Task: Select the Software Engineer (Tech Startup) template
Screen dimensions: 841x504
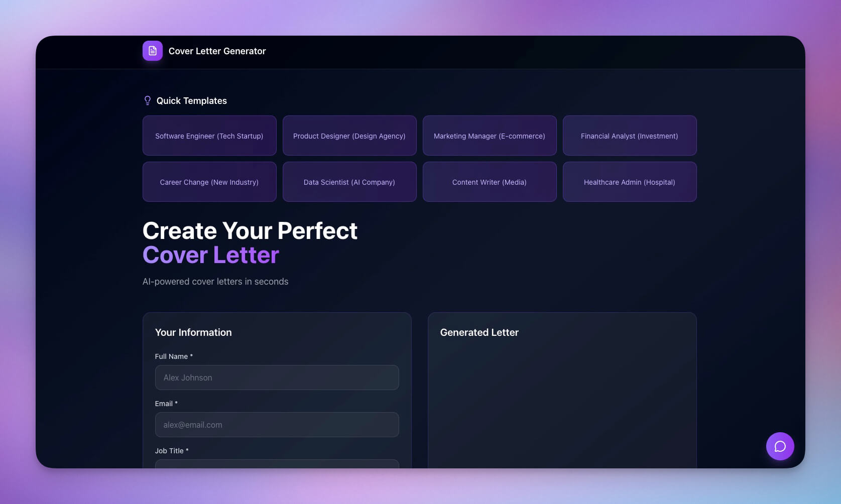Action: pyautogui.click(x=209, y=136)
